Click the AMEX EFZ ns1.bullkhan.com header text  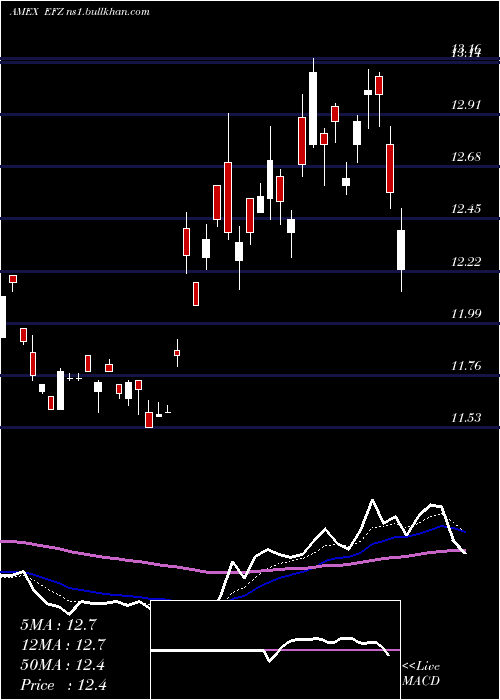tap(79, 12)
